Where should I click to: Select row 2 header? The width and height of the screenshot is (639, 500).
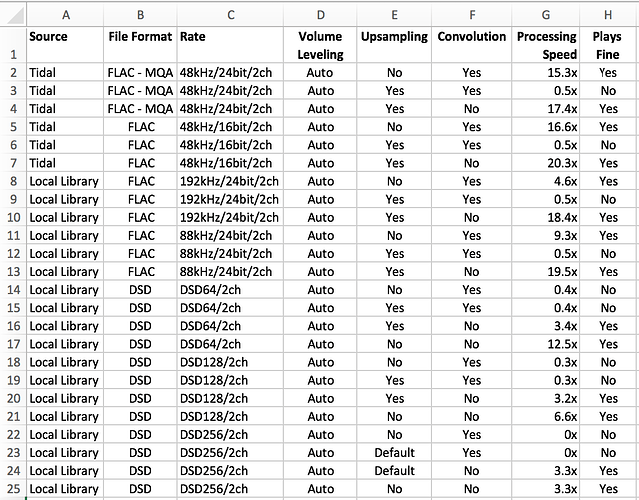coord(13,73)
